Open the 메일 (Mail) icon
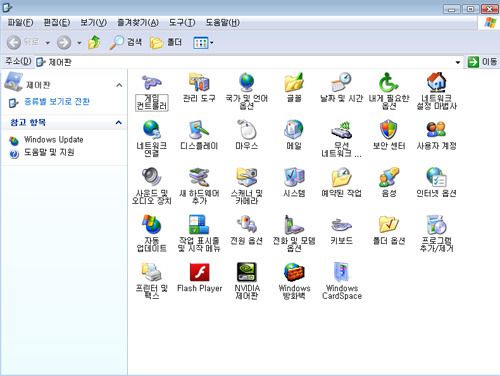The image size is (500, 376). click(294, 129)
